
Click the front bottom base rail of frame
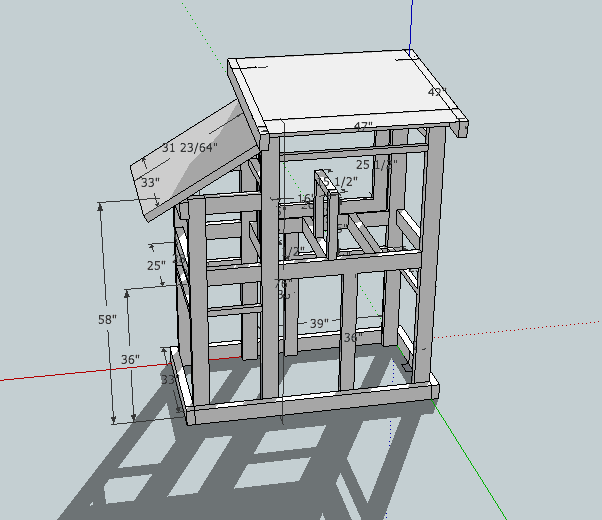(313, 404)
